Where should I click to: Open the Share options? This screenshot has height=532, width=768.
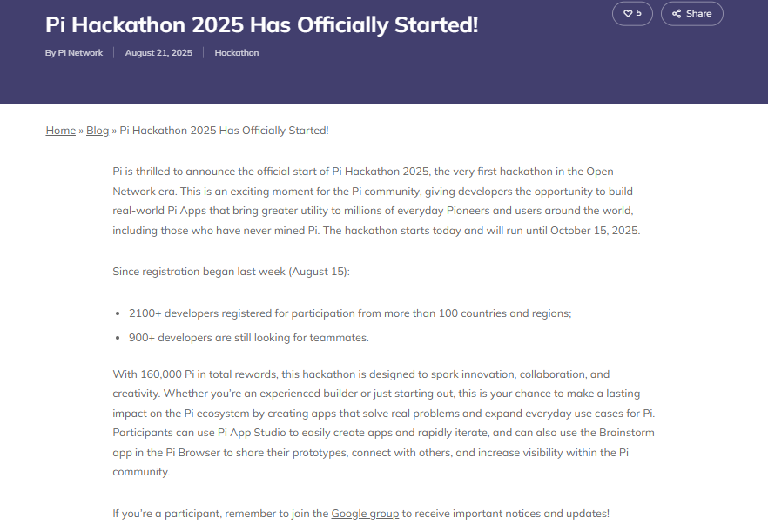(692, 13)
